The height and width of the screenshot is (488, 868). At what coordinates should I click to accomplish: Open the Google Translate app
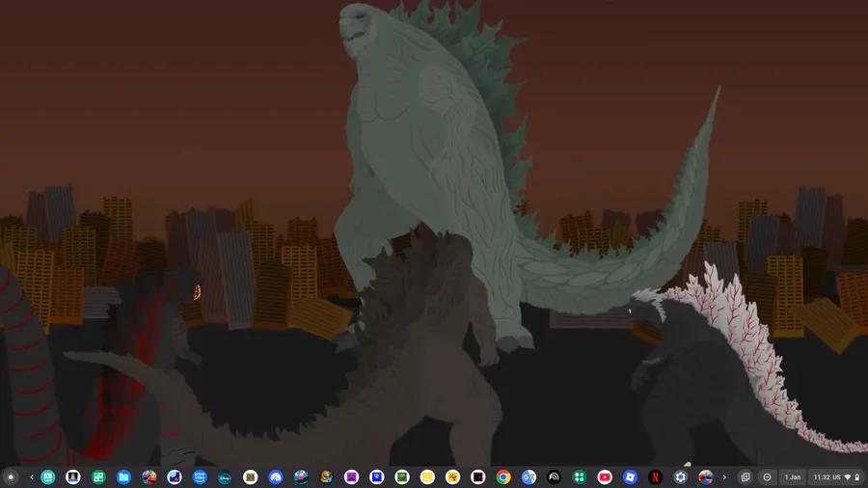point(529,477)
